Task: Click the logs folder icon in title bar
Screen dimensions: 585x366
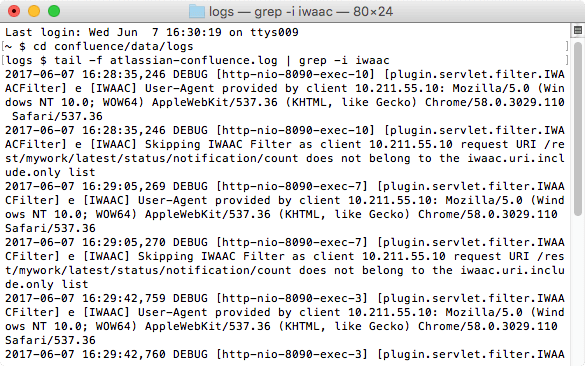Action: 197,12
